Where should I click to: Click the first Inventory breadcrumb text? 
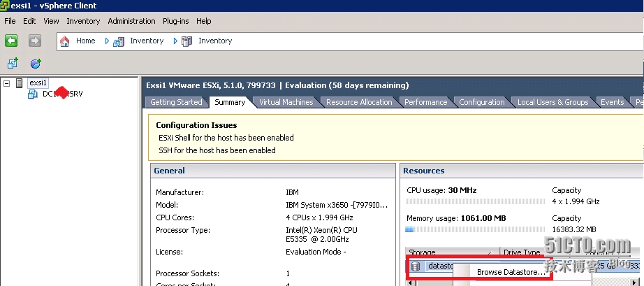[x=147, y=41]
